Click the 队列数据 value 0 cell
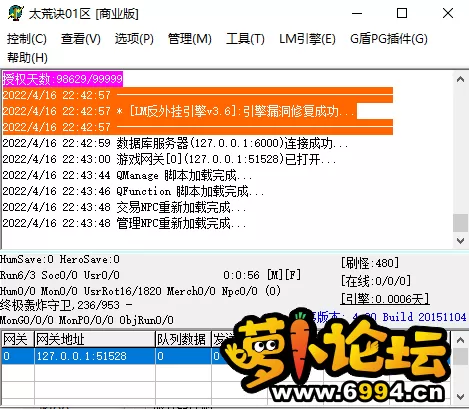Image resolution: width=469 pixels, height=409 pixels. [183, 356]
